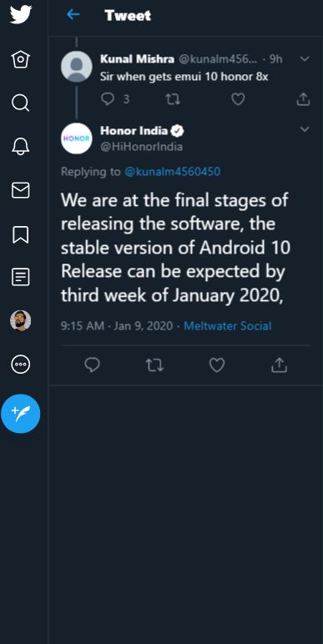The width and height of the screenshot is (323, 644).
Task: Retweet Kunal Mishra's tweet
Action: point(173,99)
